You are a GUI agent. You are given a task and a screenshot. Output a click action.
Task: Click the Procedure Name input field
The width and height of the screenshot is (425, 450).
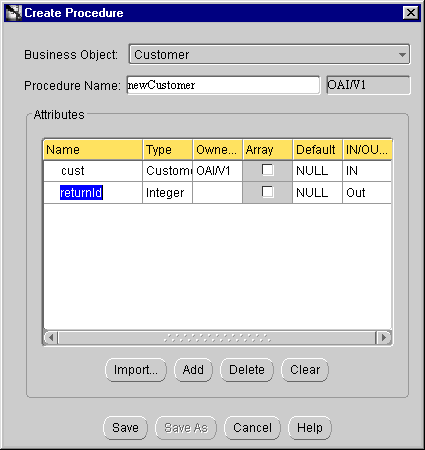click(x=223, y=85)
